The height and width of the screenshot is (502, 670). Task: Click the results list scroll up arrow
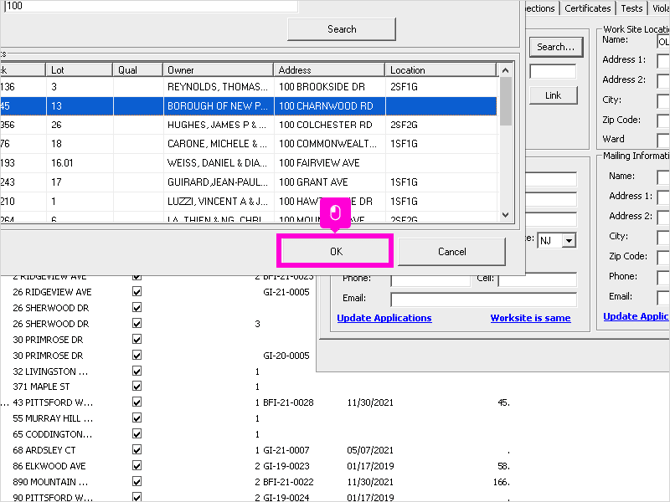click(505, 70)
